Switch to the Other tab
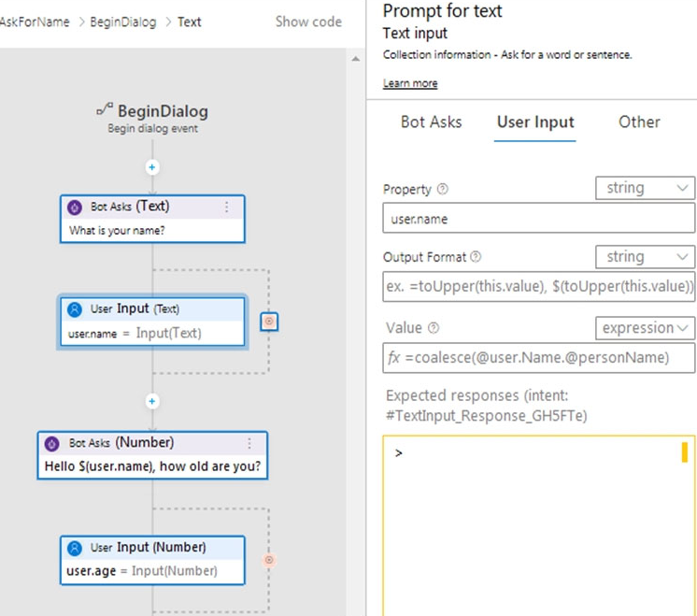This screenshot has width=697, height=616. pos(639,122)
